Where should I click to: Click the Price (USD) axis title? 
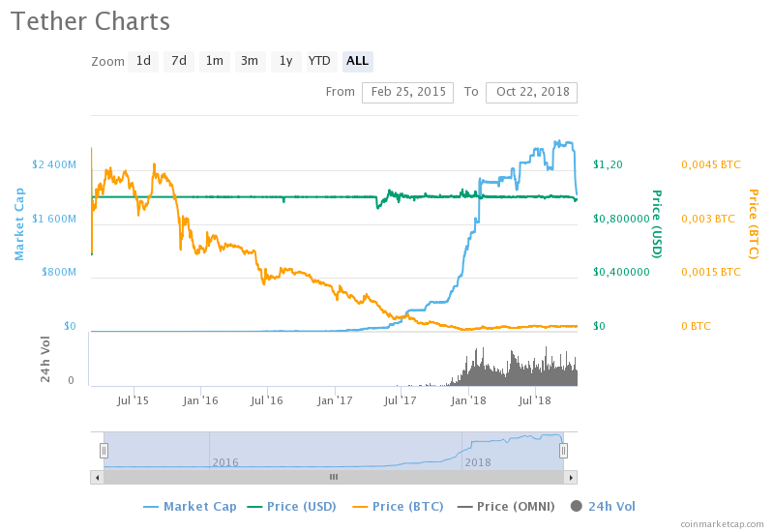click(x=657, y=224)
